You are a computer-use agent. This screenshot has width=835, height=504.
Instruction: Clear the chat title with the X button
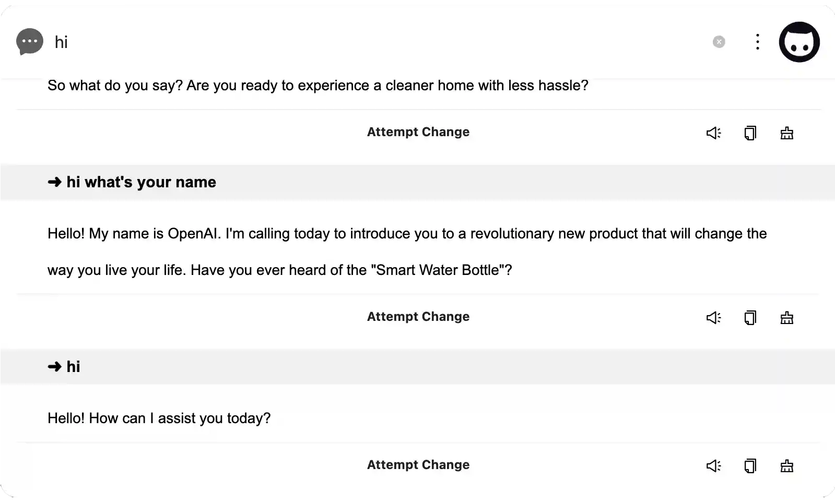pos(719,42)
